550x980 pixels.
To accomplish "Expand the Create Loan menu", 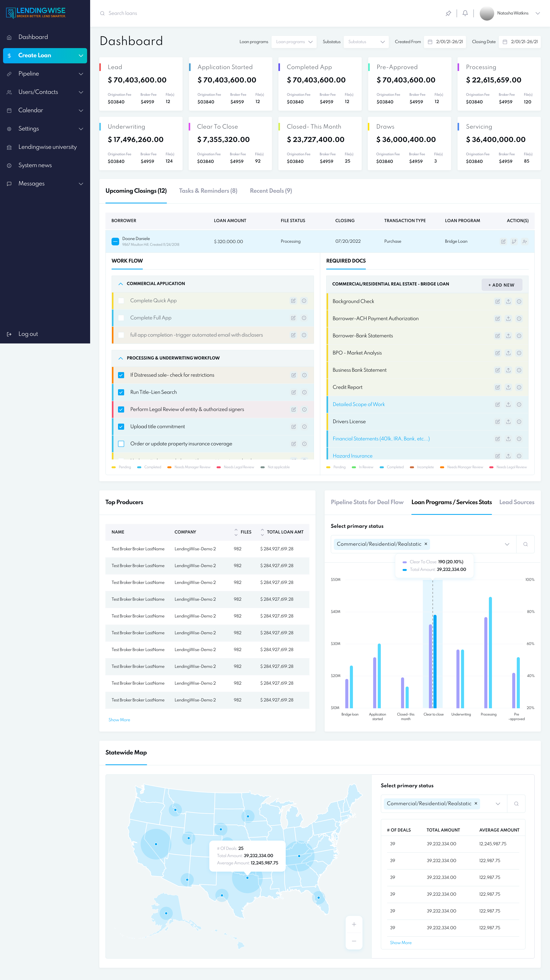I will click(81, 56).
